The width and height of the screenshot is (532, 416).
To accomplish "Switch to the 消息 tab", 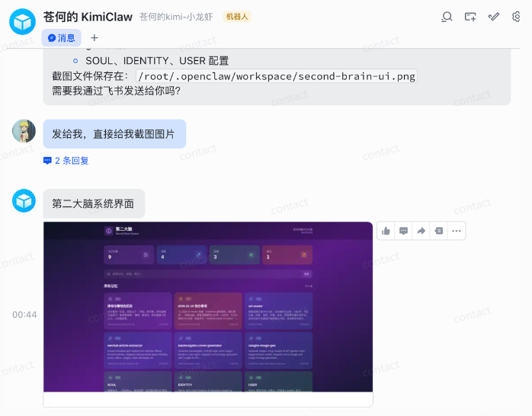I will point(62,37).
